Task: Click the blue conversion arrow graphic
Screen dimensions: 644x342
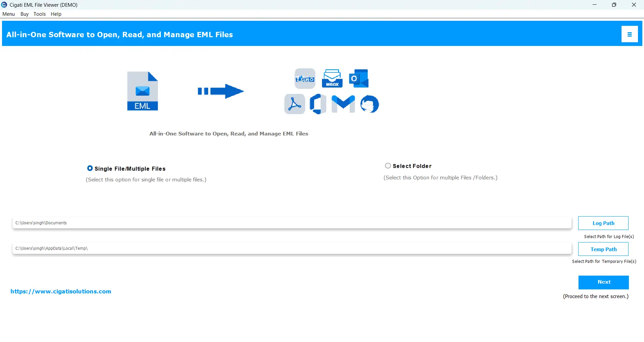Action: click(x=221, y=91)
